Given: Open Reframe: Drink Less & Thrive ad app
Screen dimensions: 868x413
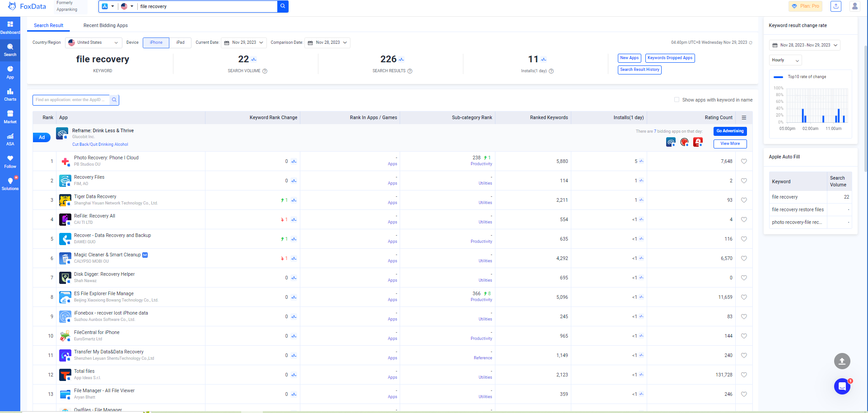Looking at the screenshot, I should pos(103,130).
